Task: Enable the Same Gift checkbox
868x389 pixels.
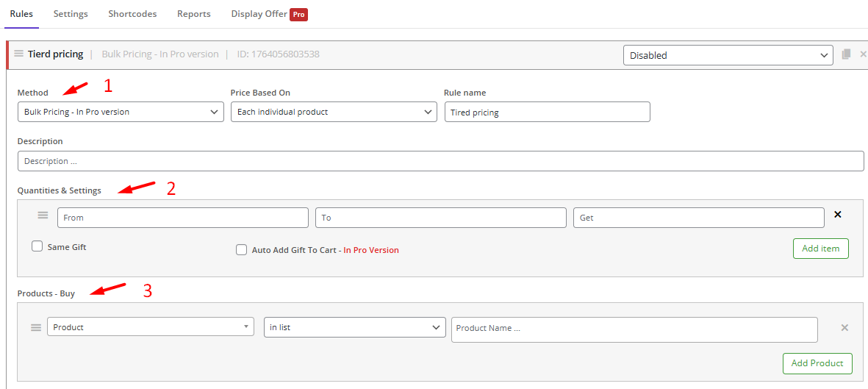Action: point(37,247)
